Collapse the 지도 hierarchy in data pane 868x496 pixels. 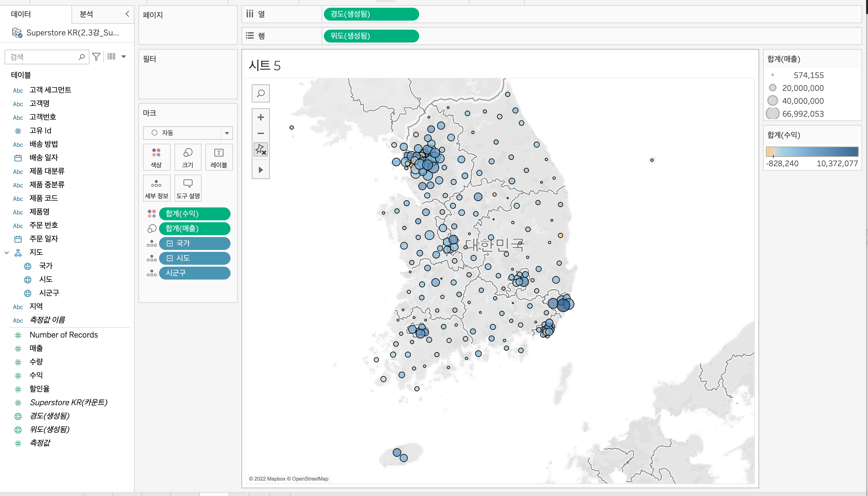click(6, 253)
